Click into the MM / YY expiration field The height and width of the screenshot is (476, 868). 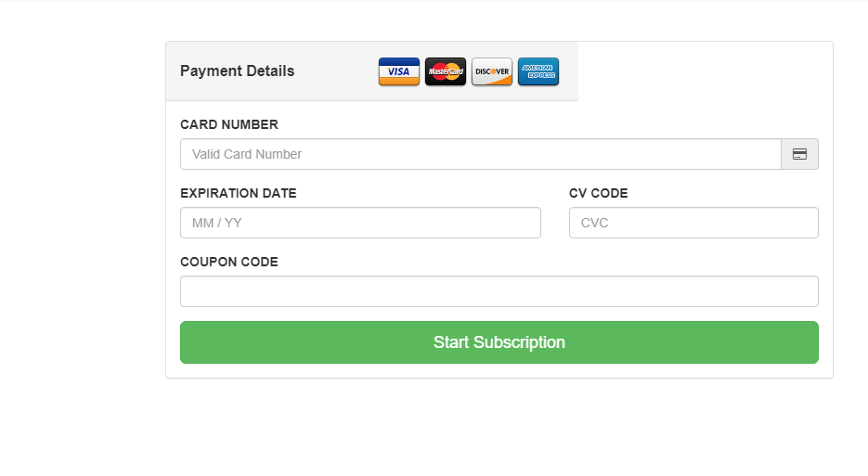point(360,223)
